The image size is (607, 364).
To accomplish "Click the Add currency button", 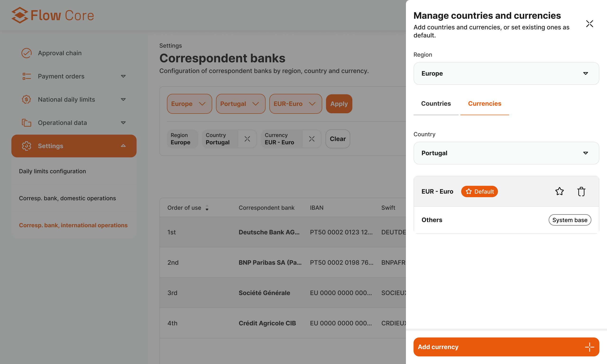I will pyautogui.click(x=506, y=347).
